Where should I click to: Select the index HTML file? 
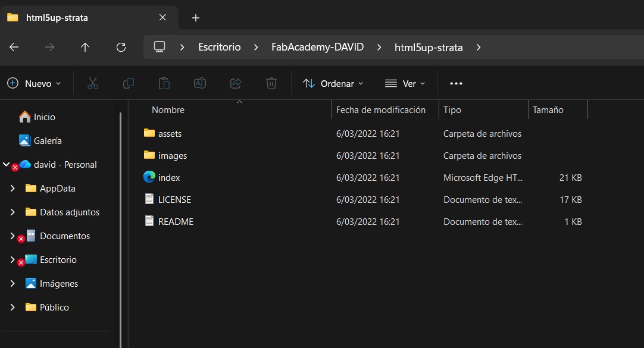click(x=169, y=178)
